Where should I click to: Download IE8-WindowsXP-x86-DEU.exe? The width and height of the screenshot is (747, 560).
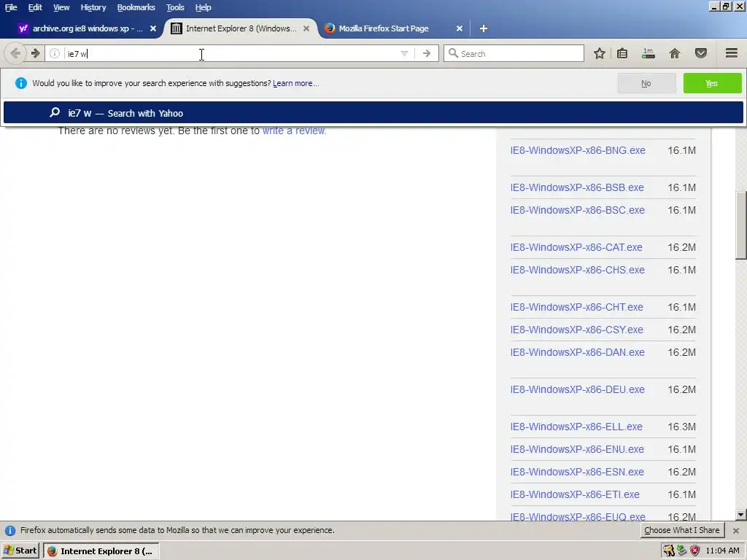coord(578,389)
